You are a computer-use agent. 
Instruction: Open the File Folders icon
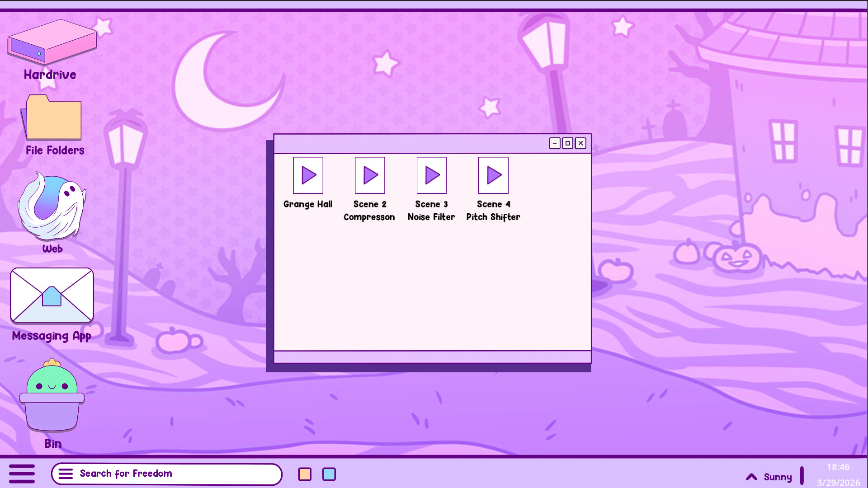[53, 118]
